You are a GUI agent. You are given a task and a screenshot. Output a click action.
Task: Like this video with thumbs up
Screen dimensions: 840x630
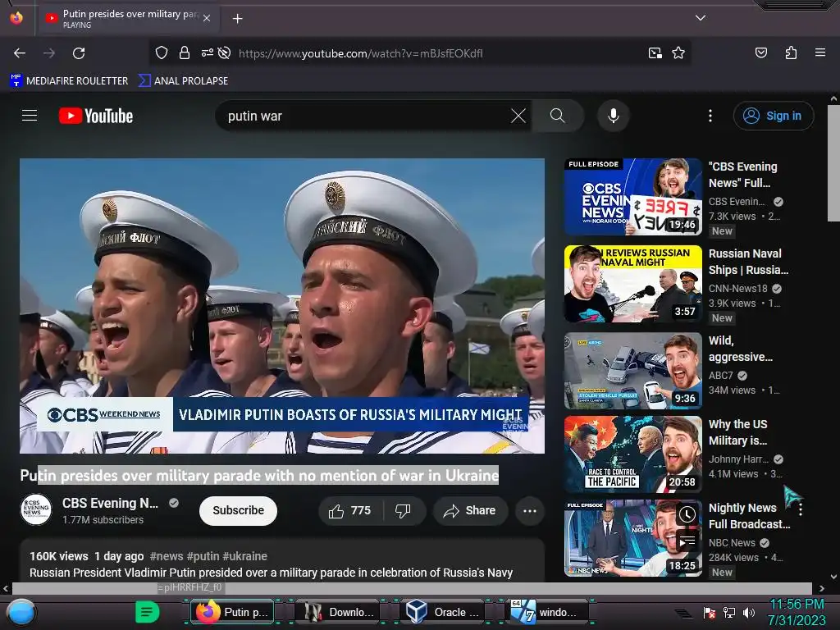351,510
